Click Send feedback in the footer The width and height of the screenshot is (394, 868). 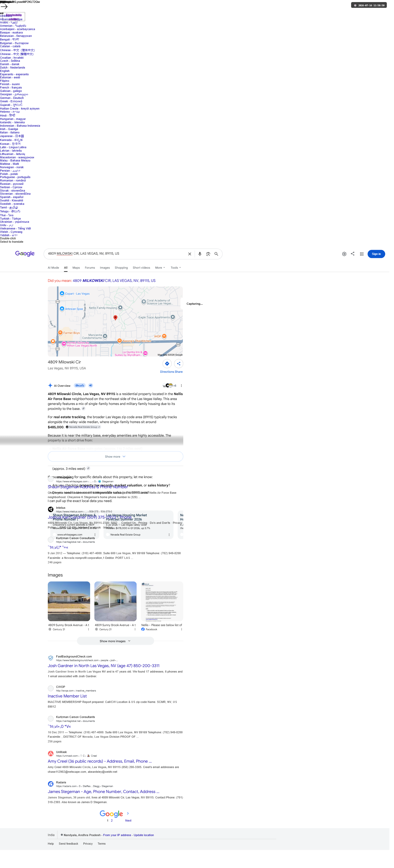(69, 854)
